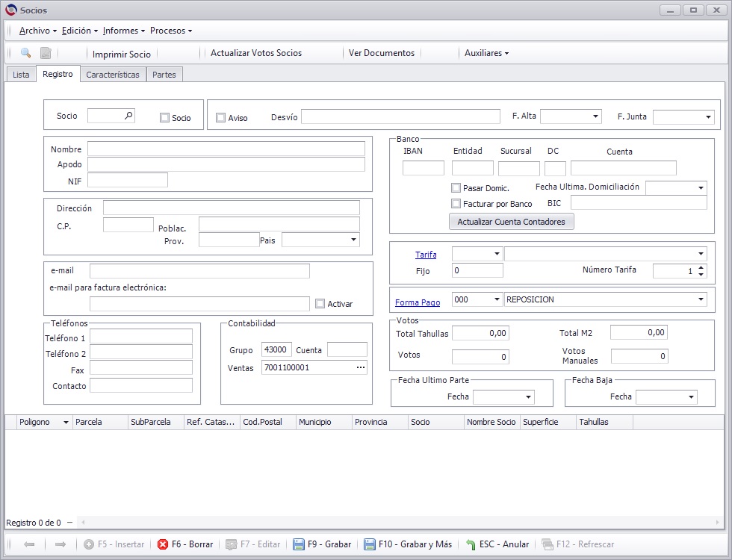Image resolution: width=732 pixels, height=560 pixels.
Task: Click the ESC - Anular undo arrow icon
Action: point(471,544)
